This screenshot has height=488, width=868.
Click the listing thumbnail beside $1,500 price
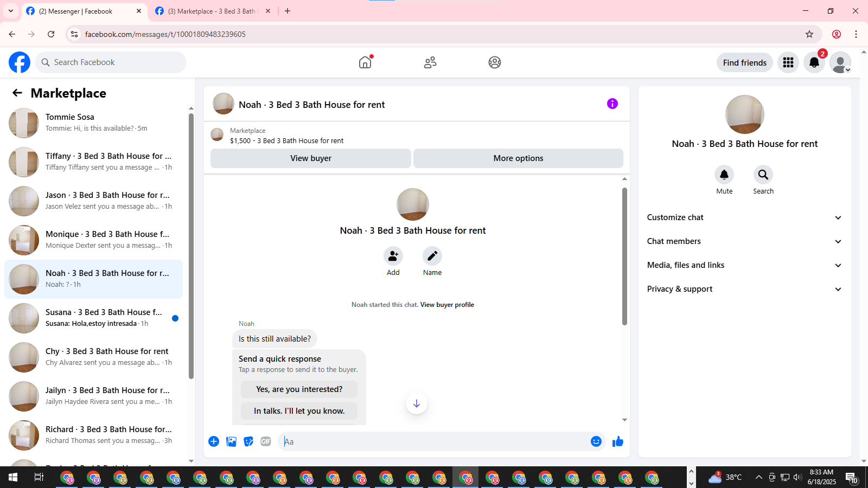click(x=217, y=134)
